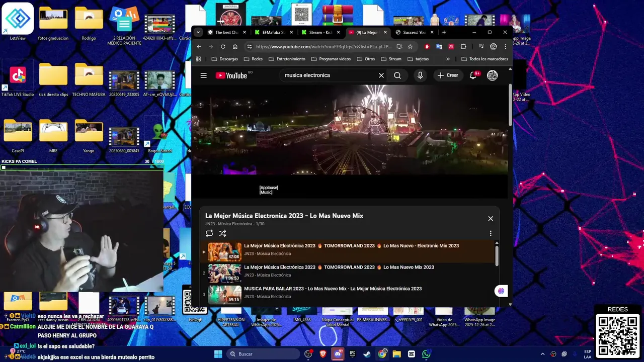Open the Descargas bookmark folder
This screenshot has width=644, height=362.
tap(225, 59)
